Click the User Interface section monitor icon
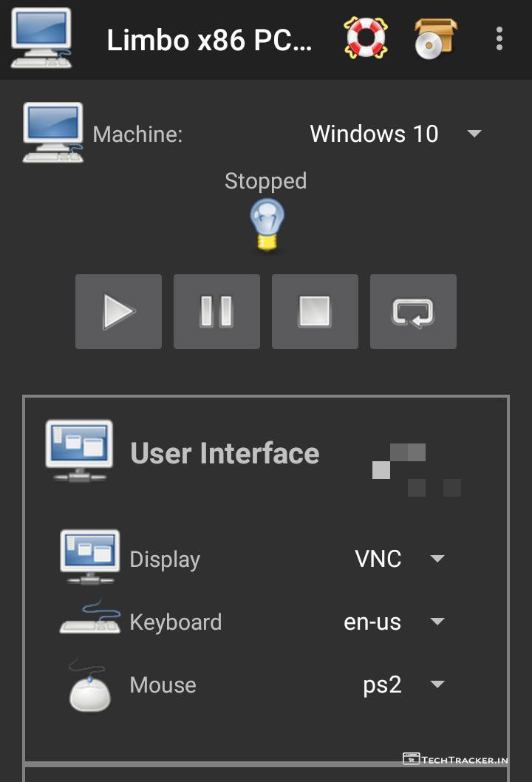This screenshot has width=532, height=782. pos(79,451)
